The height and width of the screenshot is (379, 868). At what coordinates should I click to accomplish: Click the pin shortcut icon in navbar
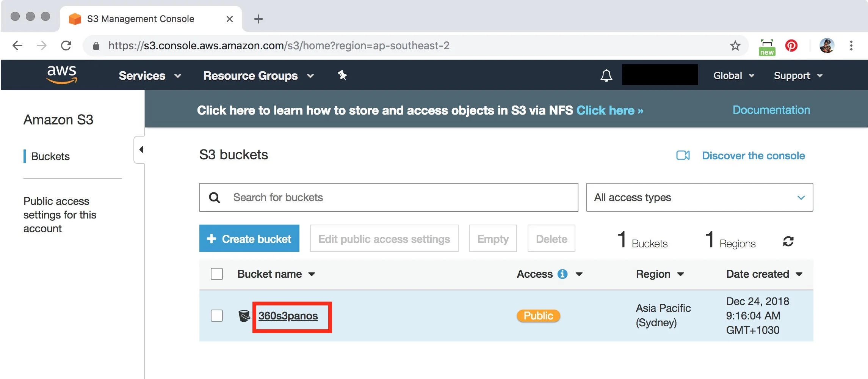[342, 75]
